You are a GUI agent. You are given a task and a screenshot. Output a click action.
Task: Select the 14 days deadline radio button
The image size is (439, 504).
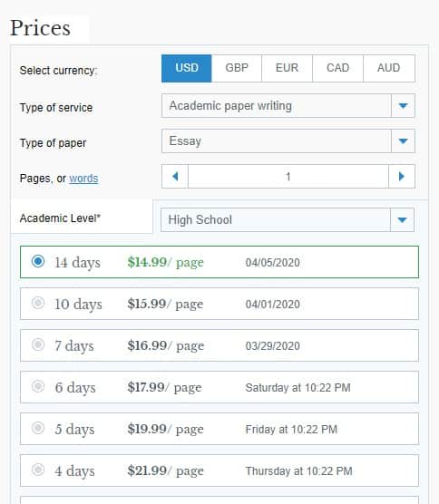click(x=38, y=261)
